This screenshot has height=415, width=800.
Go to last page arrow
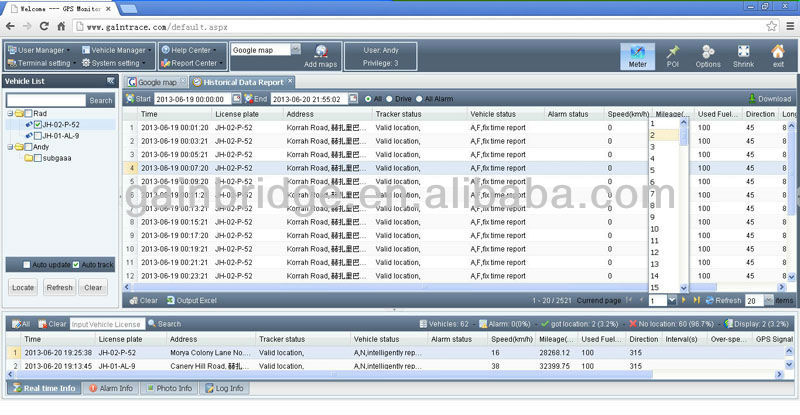point(696,300)
